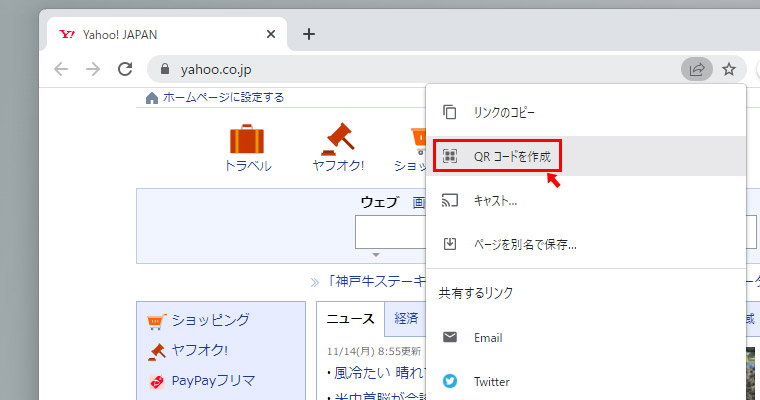Viewport: 760px width, 400px height.
Task: Click the home icon beside ホームページに設定する
Action: tap(152, 98)
